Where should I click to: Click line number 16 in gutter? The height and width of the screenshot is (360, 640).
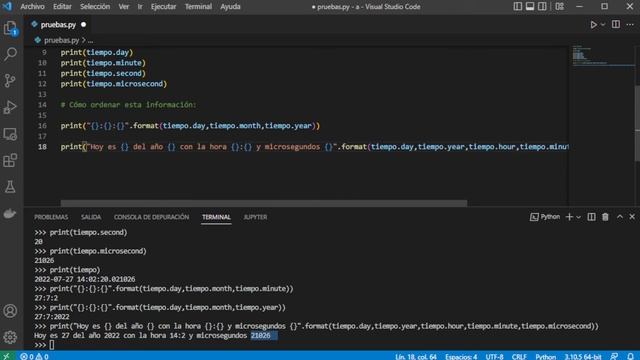42,126
